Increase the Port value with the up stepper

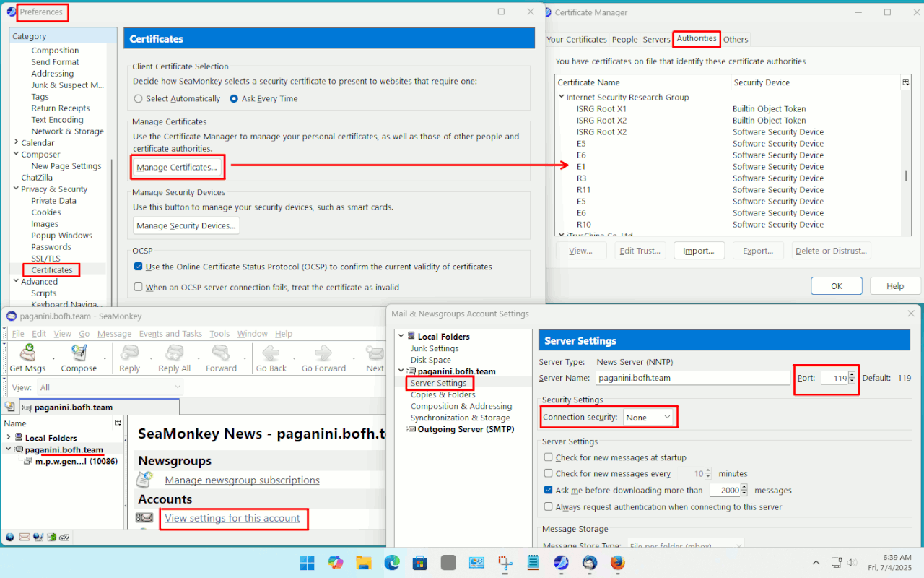[x=852, y=374]
